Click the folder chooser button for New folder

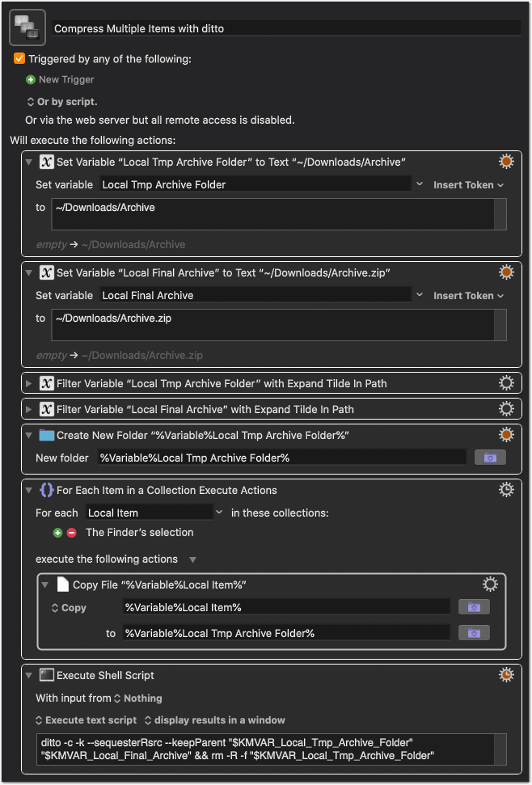490,458
